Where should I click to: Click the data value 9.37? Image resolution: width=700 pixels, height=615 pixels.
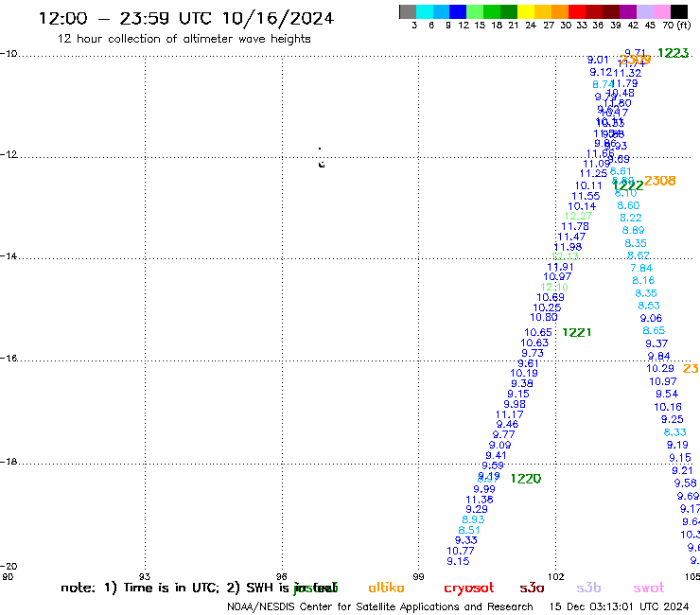coord(656,343)
